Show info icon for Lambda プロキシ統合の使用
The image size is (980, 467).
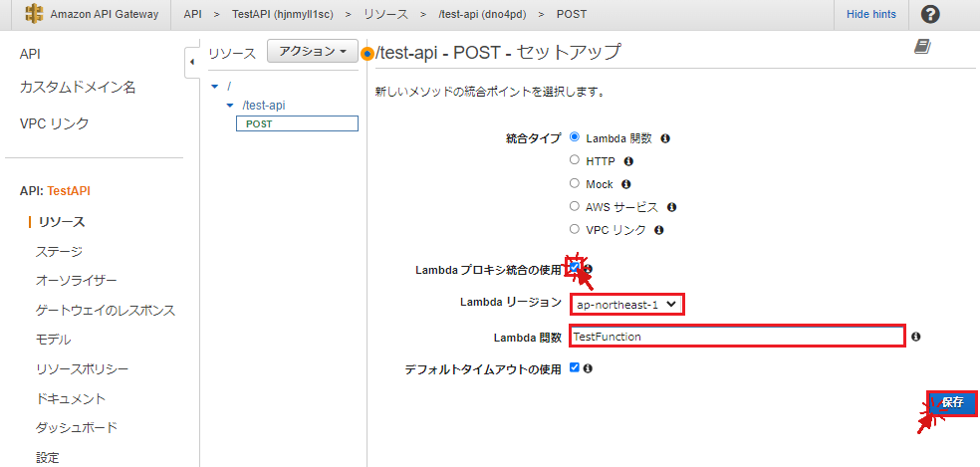[589, 269]
